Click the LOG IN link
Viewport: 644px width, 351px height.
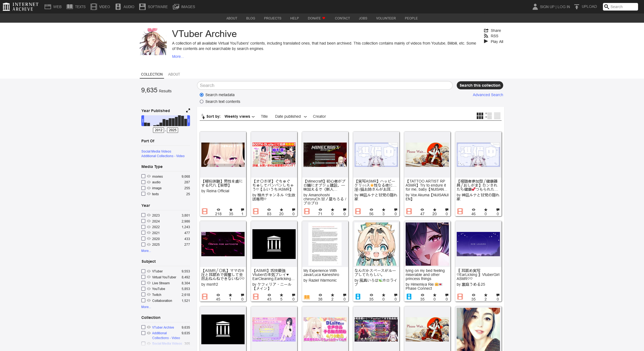(564, 7)
